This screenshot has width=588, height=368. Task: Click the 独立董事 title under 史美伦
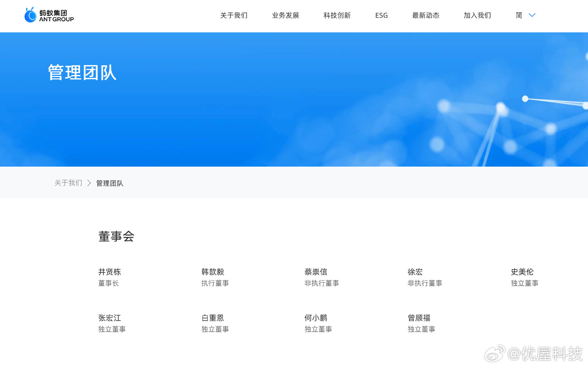click(525, 283)
